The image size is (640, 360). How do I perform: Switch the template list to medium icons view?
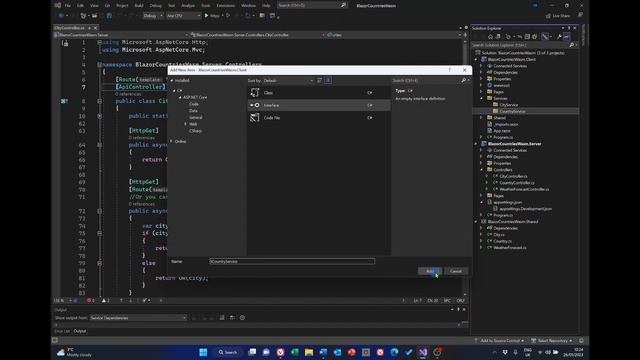[328, 80]
